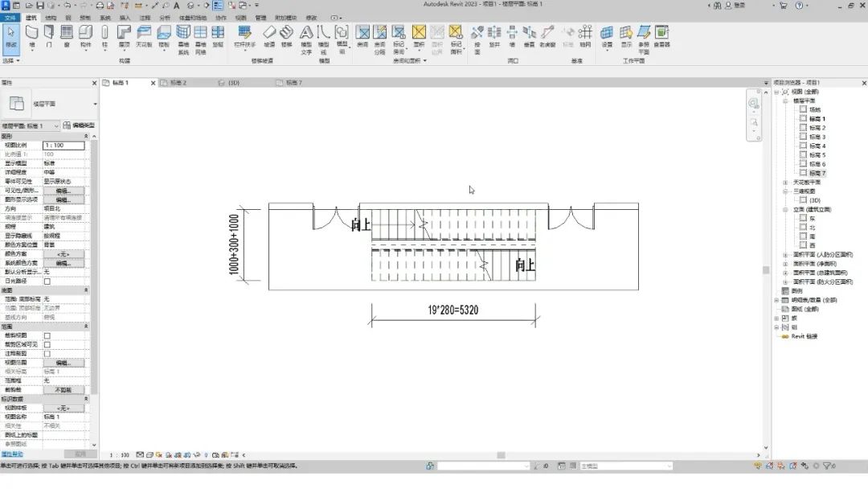Image resolution: width=868 pixels, height=489 pixels.
Task: Select the Shaft (竖井) opening tool
Action: 494,36
